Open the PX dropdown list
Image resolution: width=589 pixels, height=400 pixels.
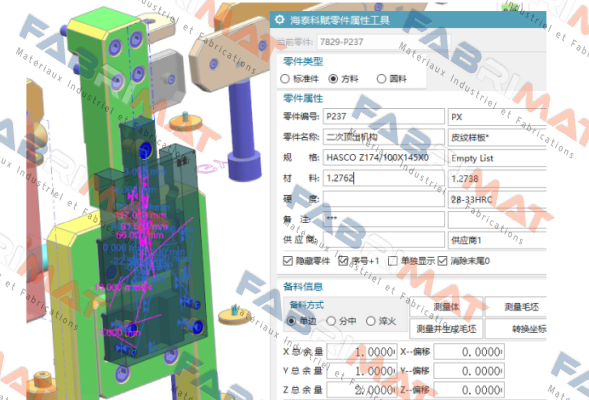[497, 117]
